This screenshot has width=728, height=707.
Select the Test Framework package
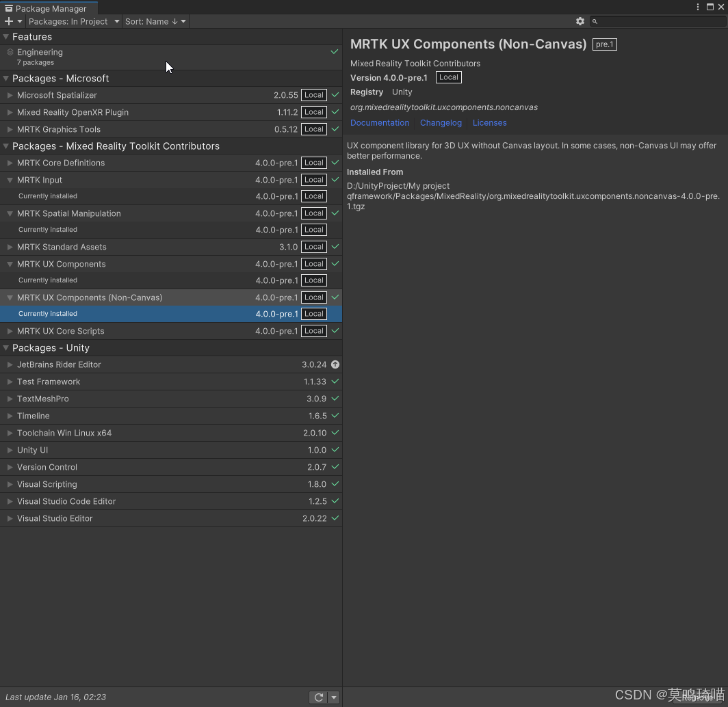(171, 382)
